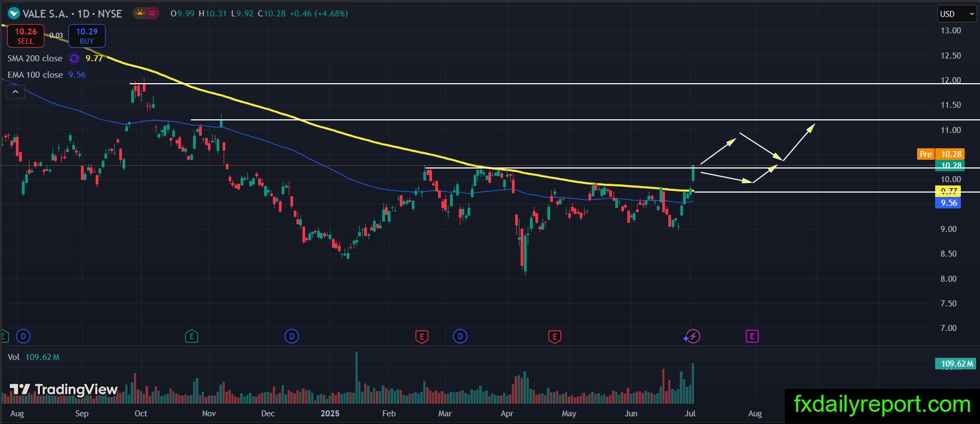Open the March 2025 dividend D marker
The width and height of the screenshot is (980, 424).
460,336
